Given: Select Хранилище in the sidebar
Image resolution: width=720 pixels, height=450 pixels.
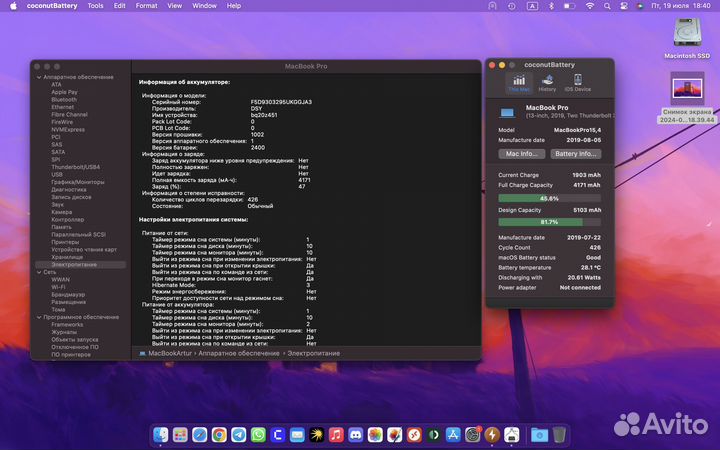Looking at the screenshot, I should pyautogui.click(x=67, y=257).
